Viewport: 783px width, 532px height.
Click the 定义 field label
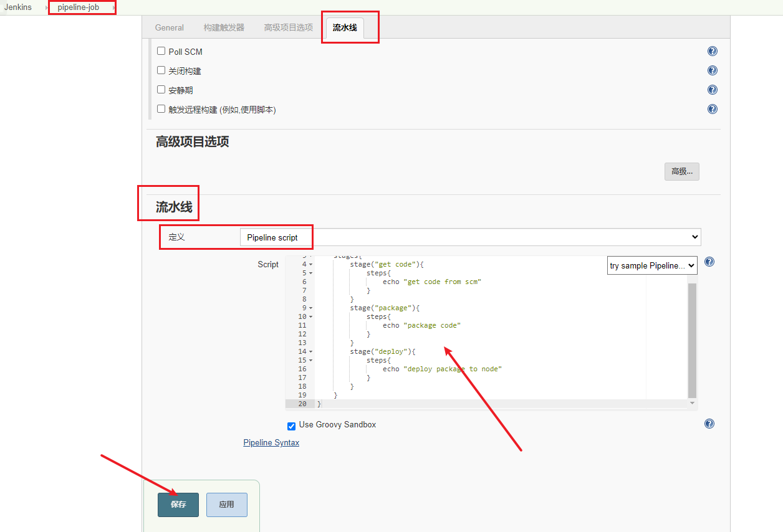177,237
